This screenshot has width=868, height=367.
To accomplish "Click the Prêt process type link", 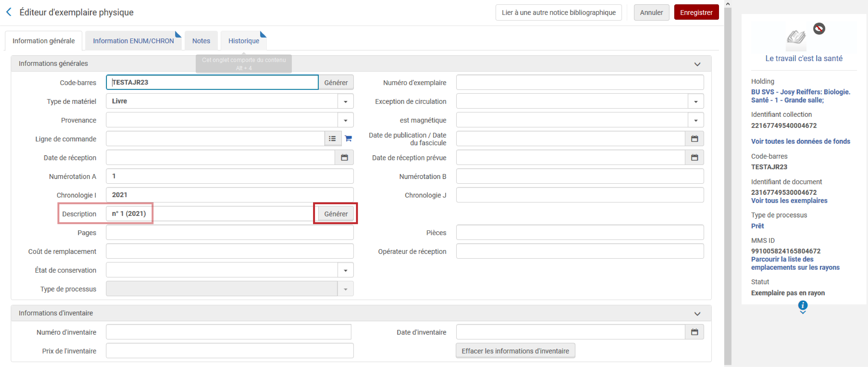I will tap(757, 226).
